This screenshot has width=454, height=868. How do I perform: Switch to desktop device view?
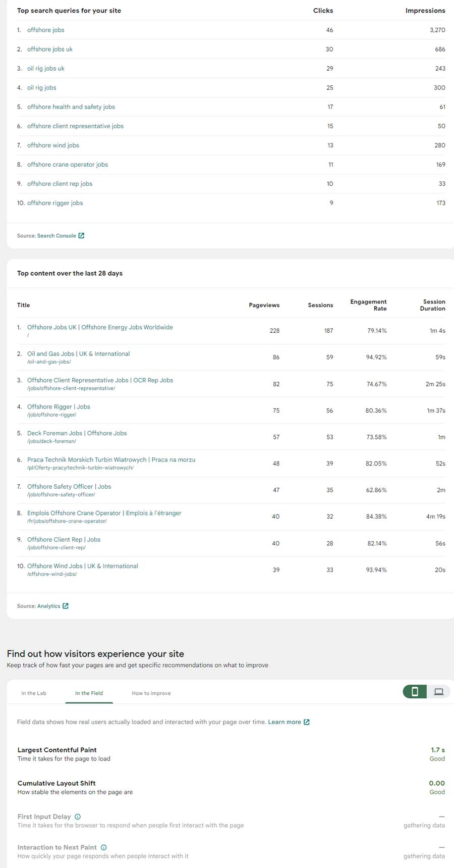point(439,692)
